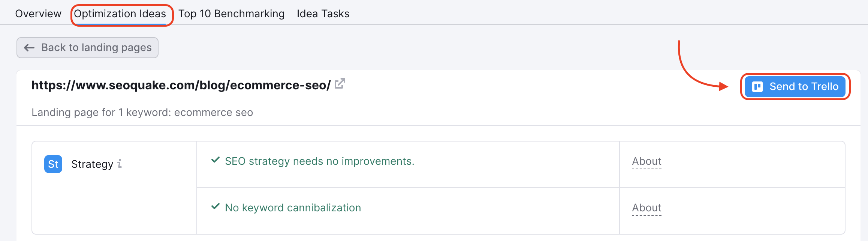Open the external link icon beside the URL
The image size is (868, 241).
(340, 84)
